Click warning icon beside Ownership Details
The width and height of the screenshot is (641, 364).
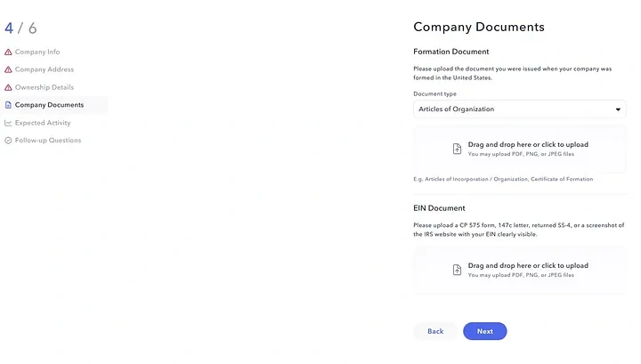point(8,87)
